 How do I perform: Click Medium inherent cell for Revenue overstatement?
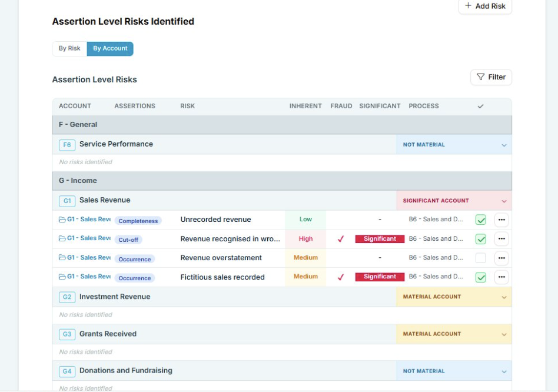point(305,258)
